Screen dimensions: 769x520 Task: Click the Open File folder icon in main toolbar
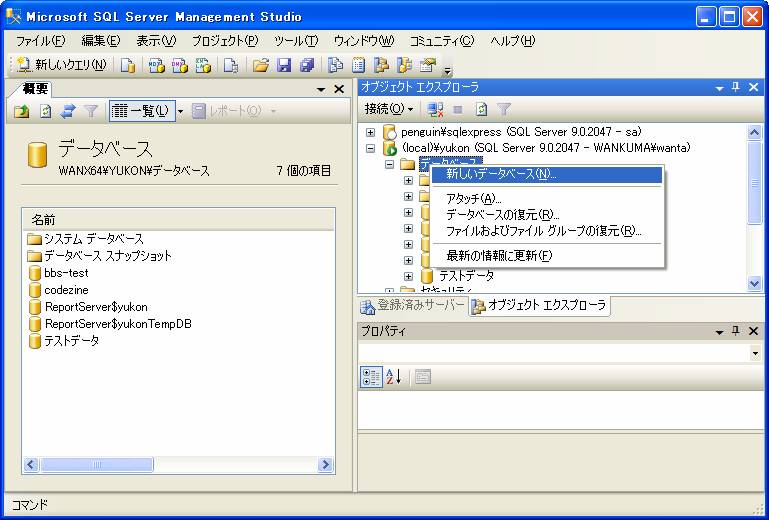[260, 65]
